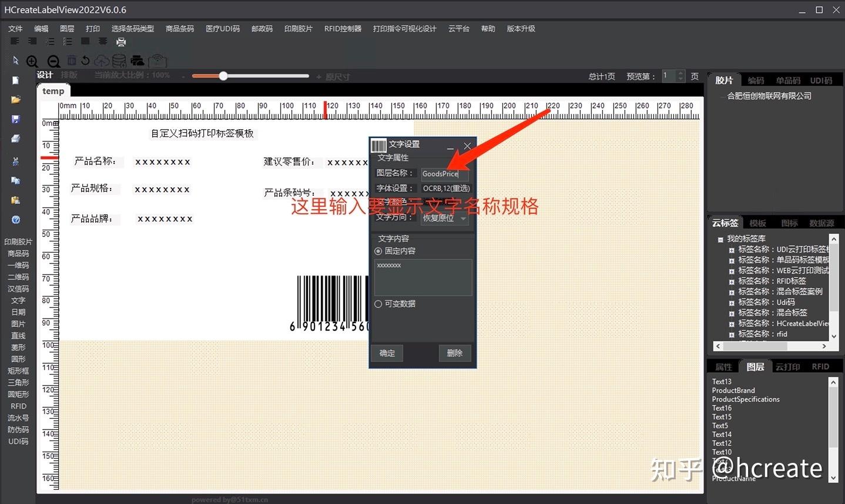
Task: Select the 可变数据 radio option
Action: (378, 304)
